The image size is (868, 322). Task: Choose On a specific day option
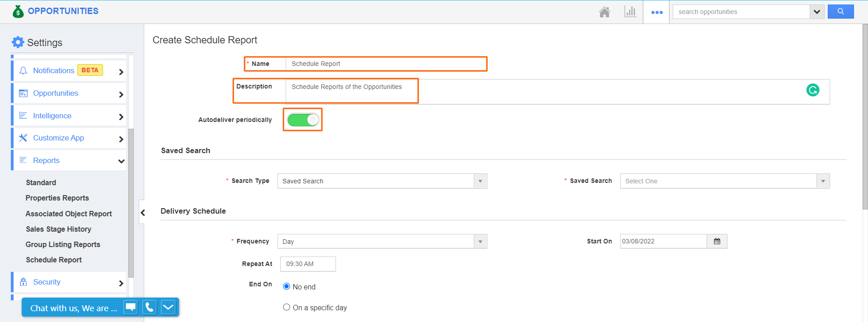[287, 307]
